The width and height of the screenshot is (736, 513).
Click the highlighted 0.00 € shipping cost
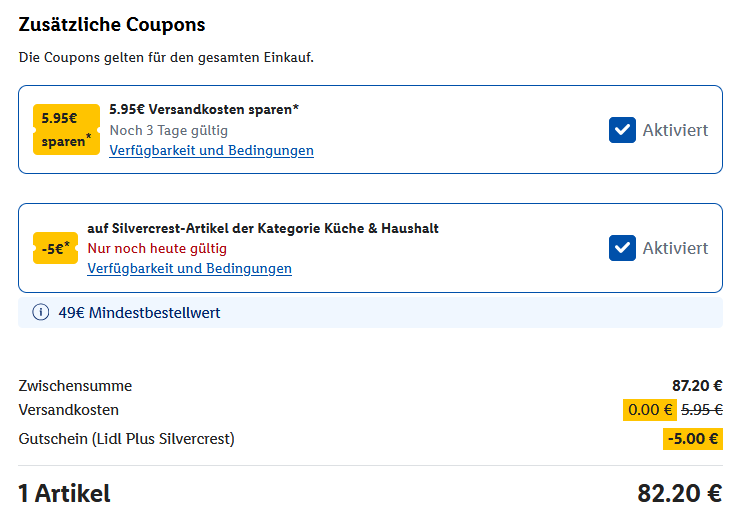649,410
